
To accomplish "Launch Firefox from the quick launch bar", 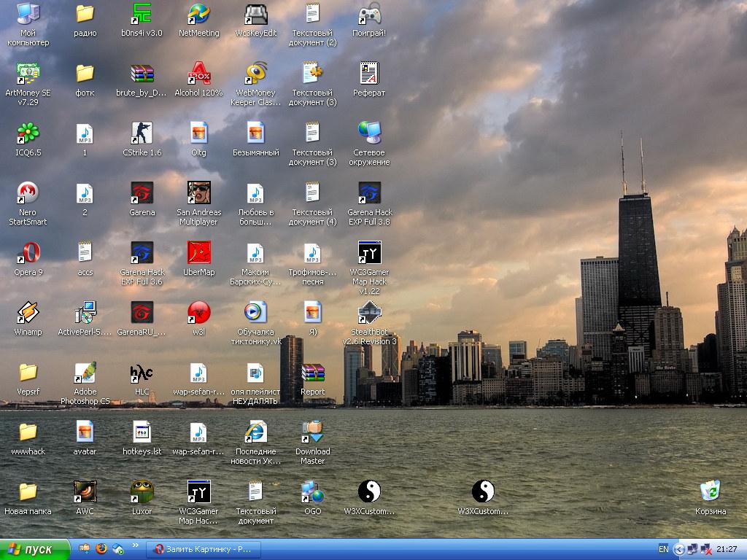I will tap(101, 548).
